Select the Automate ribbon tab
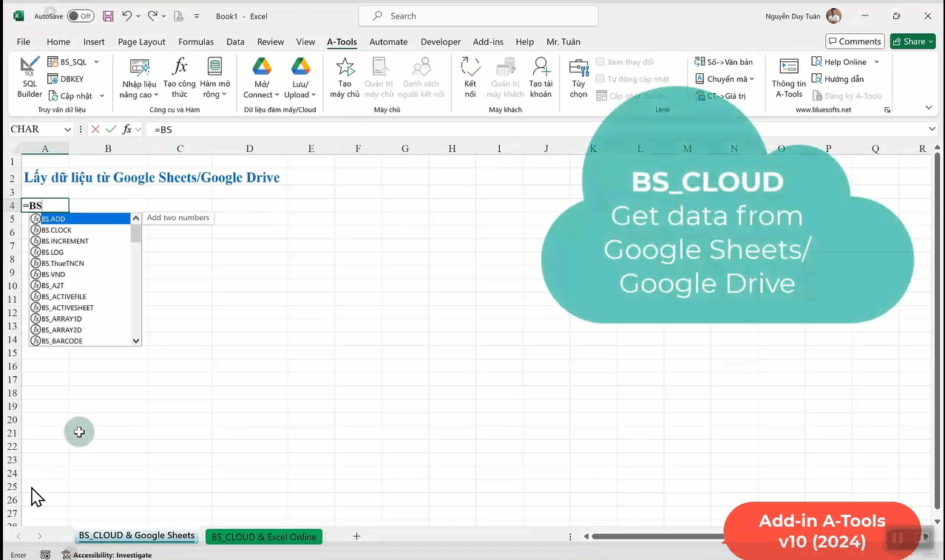The height and width of the screenshot is (560, 945). [388, 42]
